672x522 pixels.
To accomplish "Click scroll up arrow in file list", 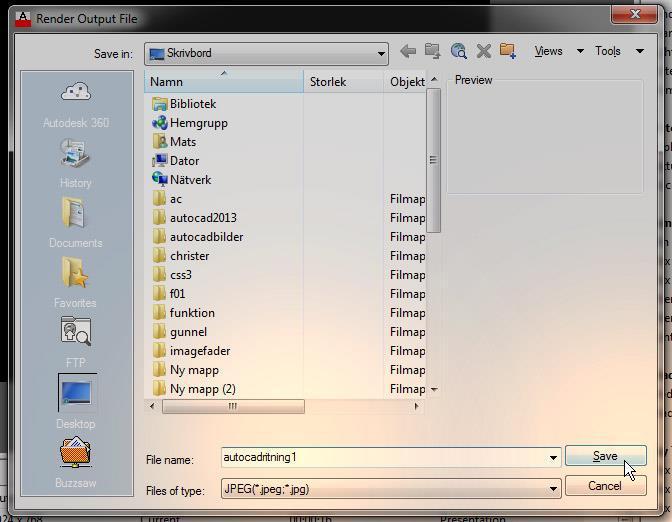I will (434, 80).
